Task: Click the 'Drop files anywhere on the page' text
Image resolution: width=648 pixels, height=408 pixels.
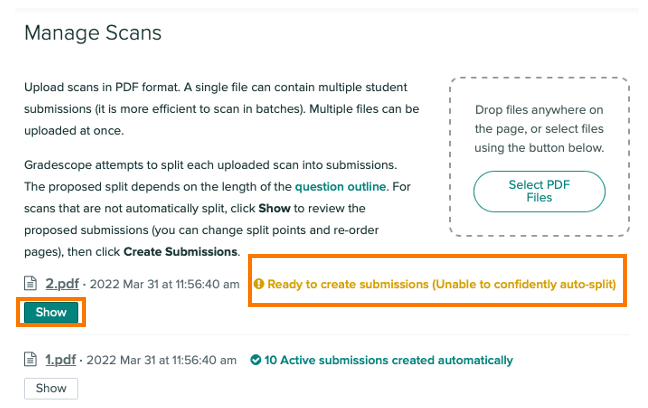Action: point(539,119)
